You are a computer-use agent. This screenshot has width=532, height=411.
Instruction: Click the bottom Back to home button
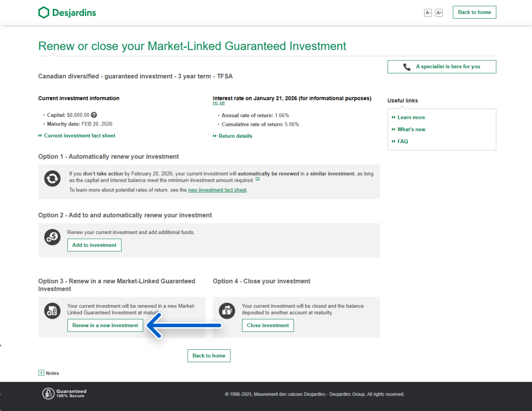click(x=209, y=356)
